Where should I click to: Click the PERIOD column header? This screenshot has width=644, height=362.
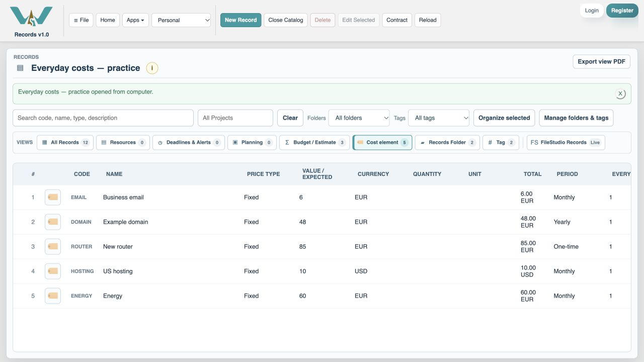(x=567, y=174)
